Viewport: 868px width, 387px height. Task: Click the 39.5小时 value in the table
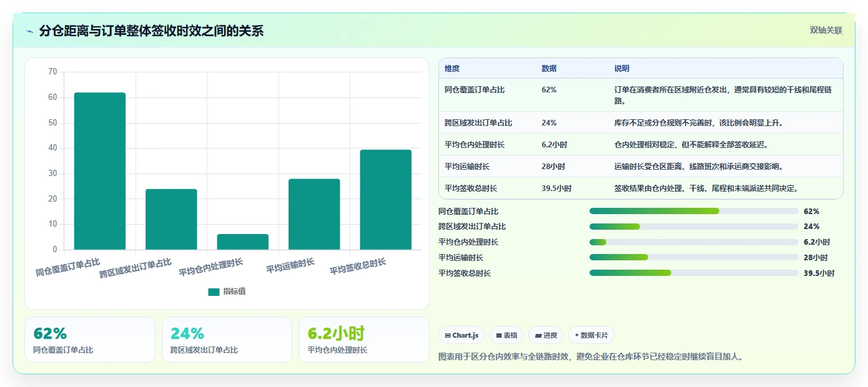556,189
